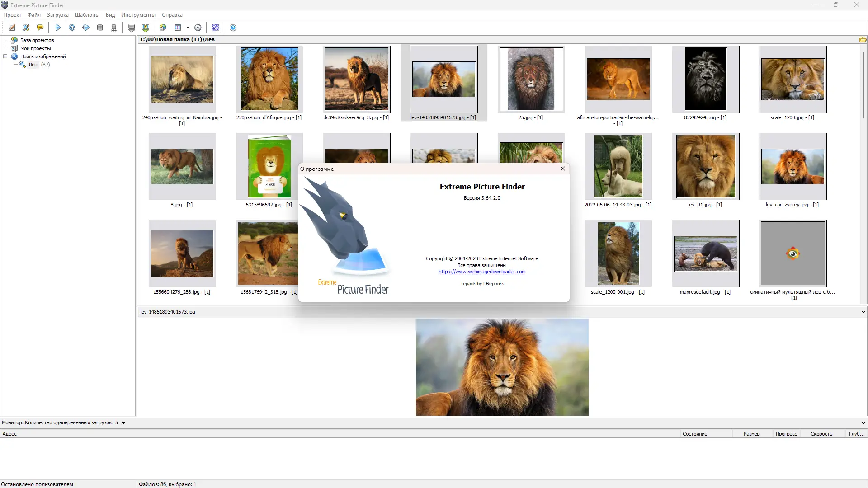Click the settings gear toolbar icon
Screen dimensions: 868x488
pos(198,28)
